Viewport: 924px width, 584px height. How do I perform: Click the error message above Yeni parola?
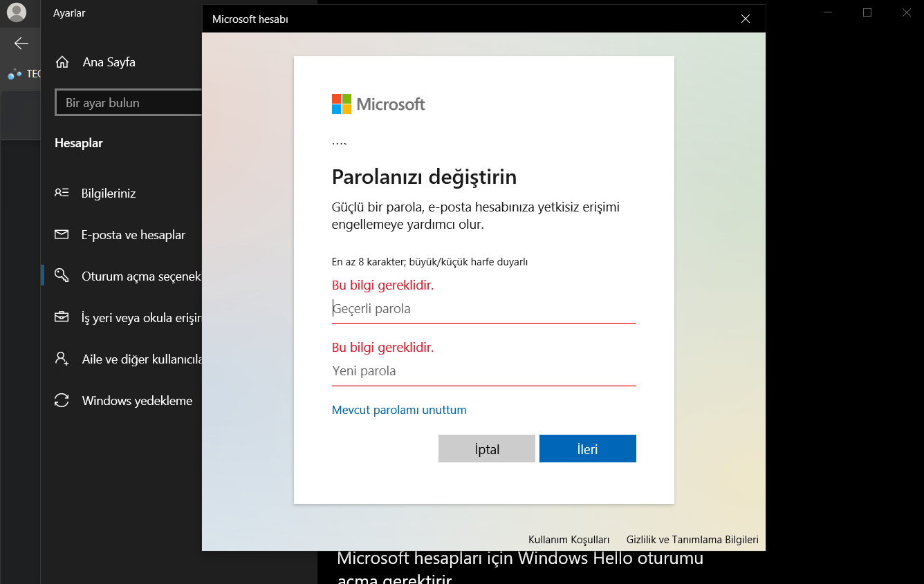[383, 347]
